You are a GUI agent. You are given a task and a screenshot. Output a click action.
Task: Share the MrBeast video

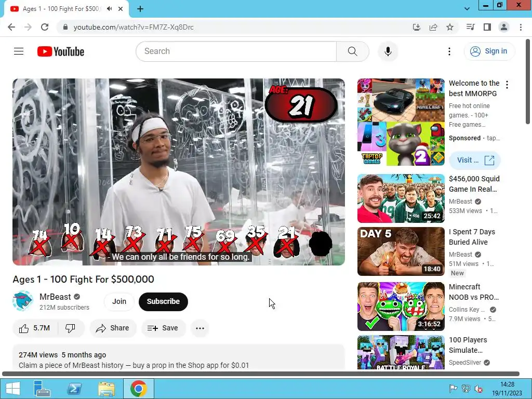(113, 328)
